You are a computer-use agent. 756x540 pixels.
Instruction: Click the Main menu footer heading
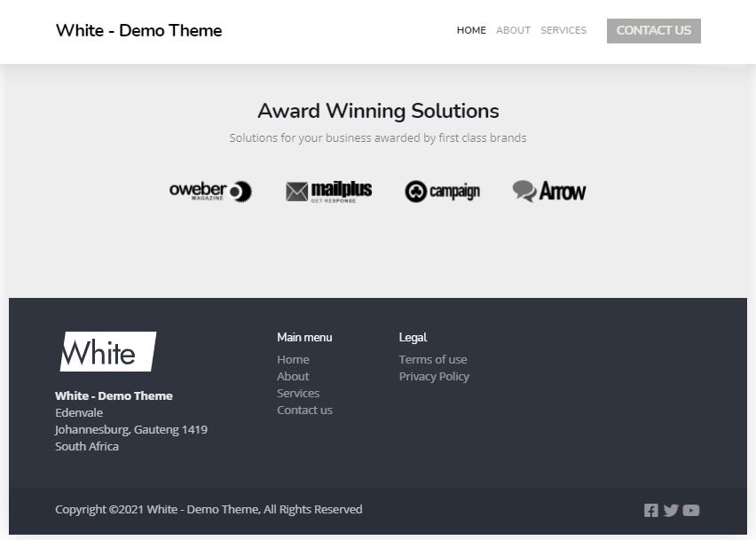[304, 337]
